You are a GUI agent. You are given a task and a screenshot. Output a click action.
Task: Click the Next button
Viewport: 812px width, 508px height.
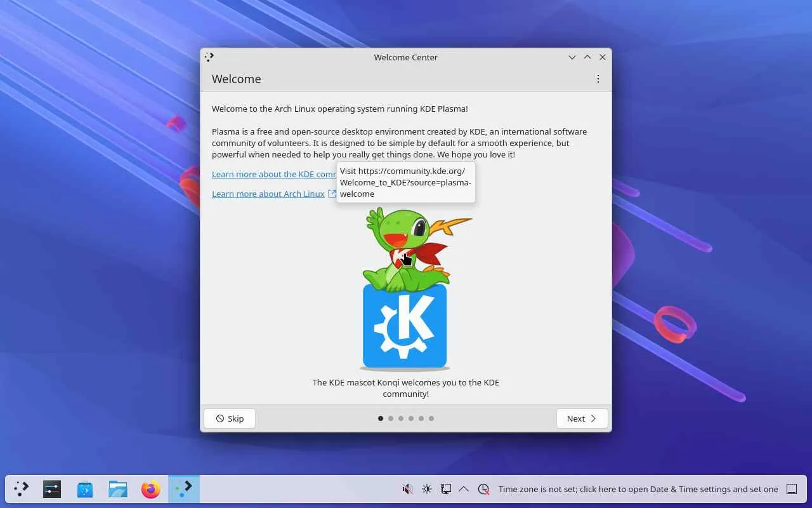tap(582, 418)
